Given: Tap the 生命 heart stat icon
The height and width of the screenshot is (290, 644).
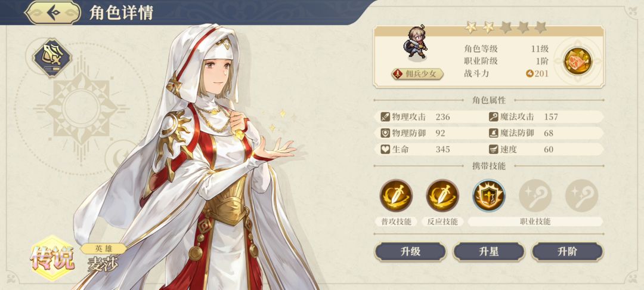Looking at the screenshot, I should click(385, 150).
